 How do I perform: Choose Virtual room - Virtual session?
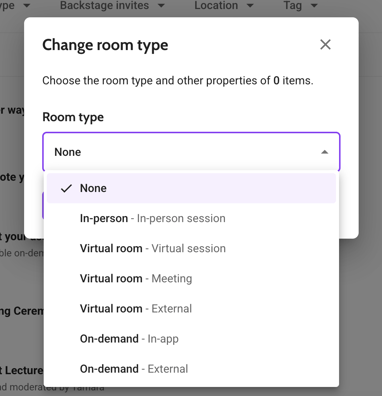[x=191, y=248]
